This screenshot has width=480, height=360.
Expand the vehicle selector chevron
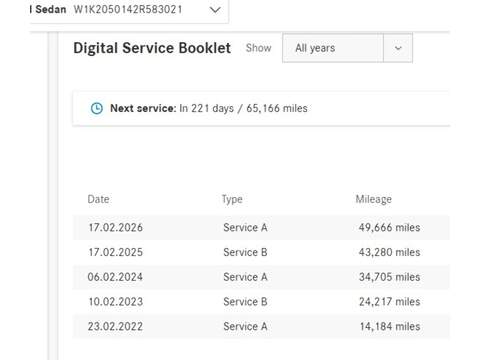pyautogui.click(x=215, y=10)
